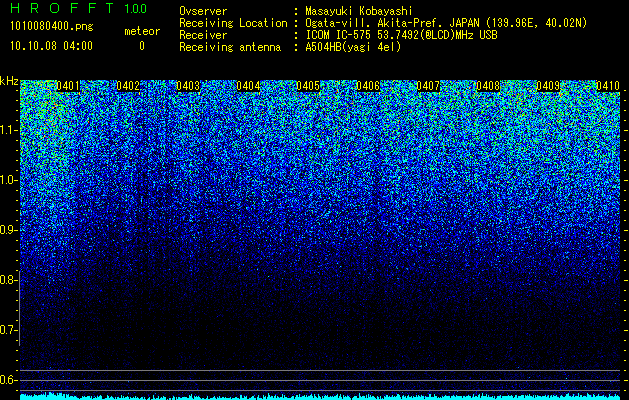The image size is (629, 400).
Task: Click the file name 1010080400.png
Action: (52, 27)
